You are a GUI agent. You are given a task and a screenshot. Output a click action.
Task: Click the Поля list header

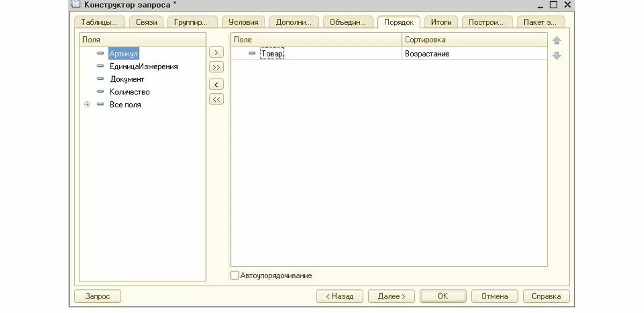[143, 40]
